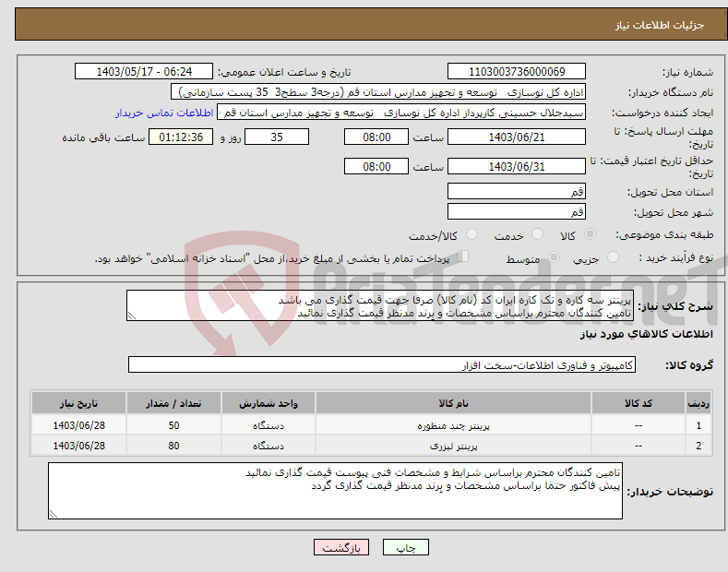Click the resize handle of شرح کلی نیاز
The width and height of the screenshot is (728, 572).
pos(132,316)
